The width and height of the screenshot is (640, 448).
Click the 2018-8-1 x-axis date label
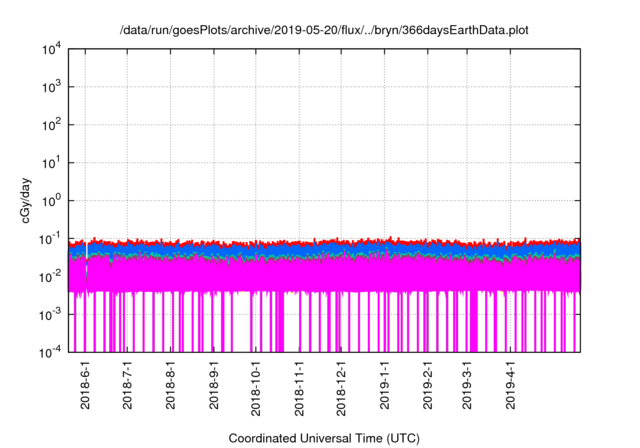pyautogui.click(x=171, y=385)
